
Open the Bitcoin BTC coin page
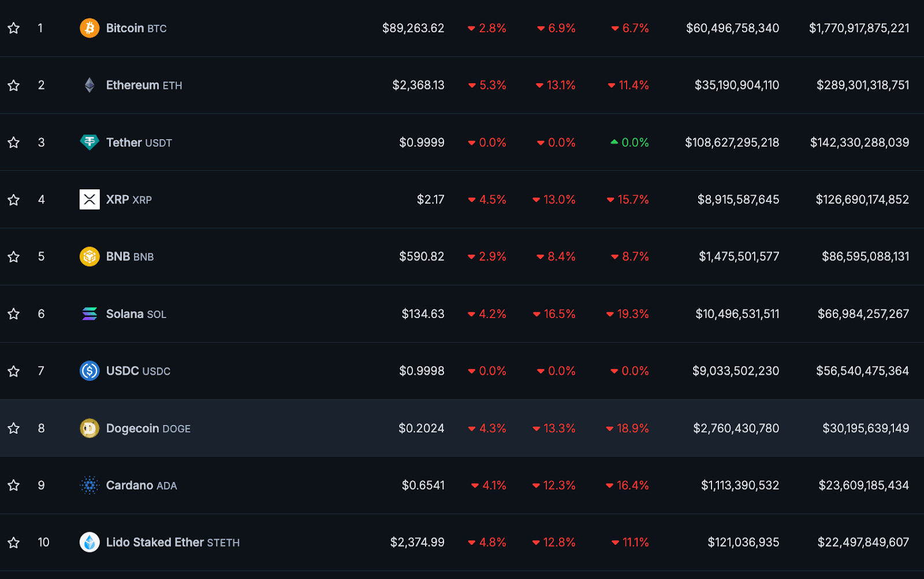tap(136, 28)
